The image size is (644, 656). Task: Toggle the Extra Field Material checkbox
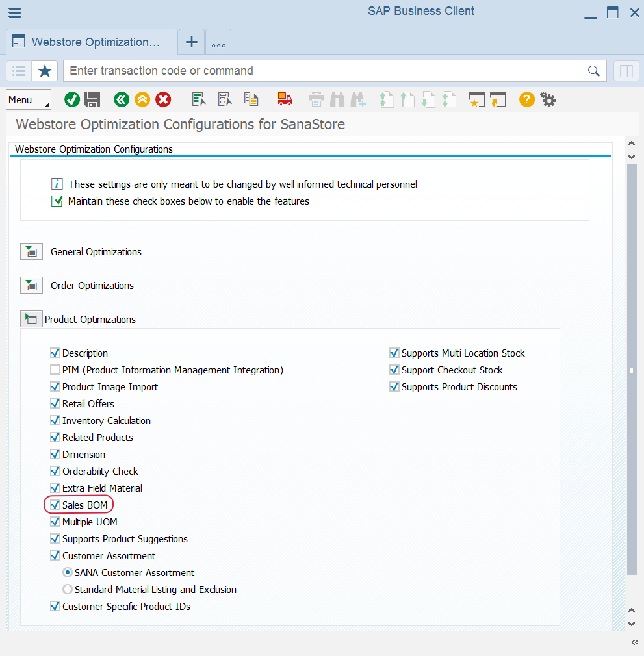tap(55, 488)
